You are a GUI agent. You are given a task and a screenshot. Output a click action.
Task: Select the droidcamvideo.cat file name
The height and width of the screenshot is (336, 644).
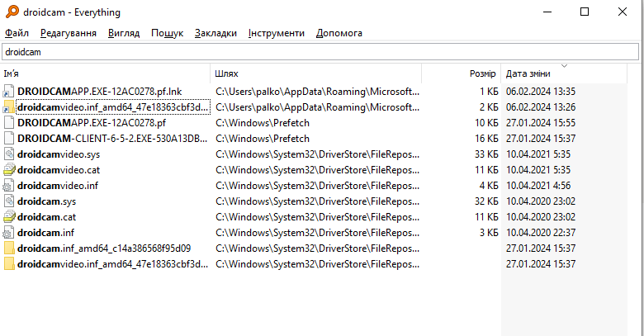[x=59, y=170]
